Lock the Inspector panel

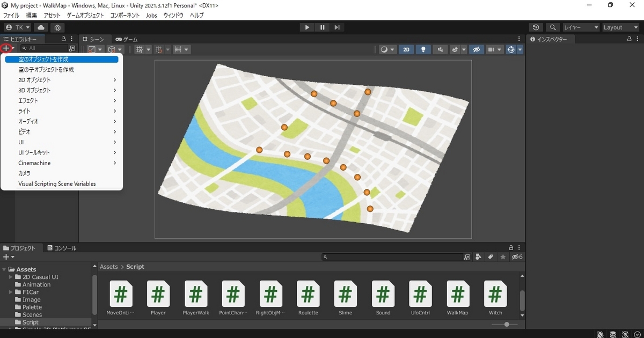[630, 39]
